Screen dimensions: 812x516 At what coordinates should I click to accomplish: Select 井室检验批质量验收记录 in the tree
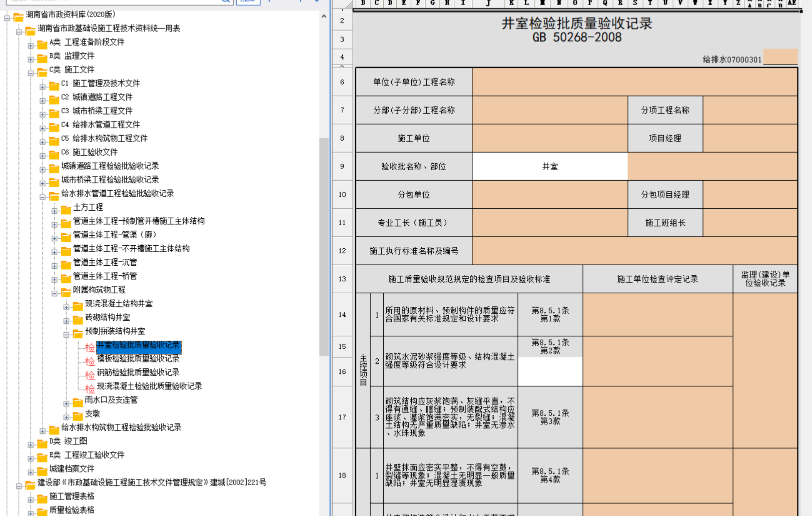pyautogui.click(x=138, y=345)
